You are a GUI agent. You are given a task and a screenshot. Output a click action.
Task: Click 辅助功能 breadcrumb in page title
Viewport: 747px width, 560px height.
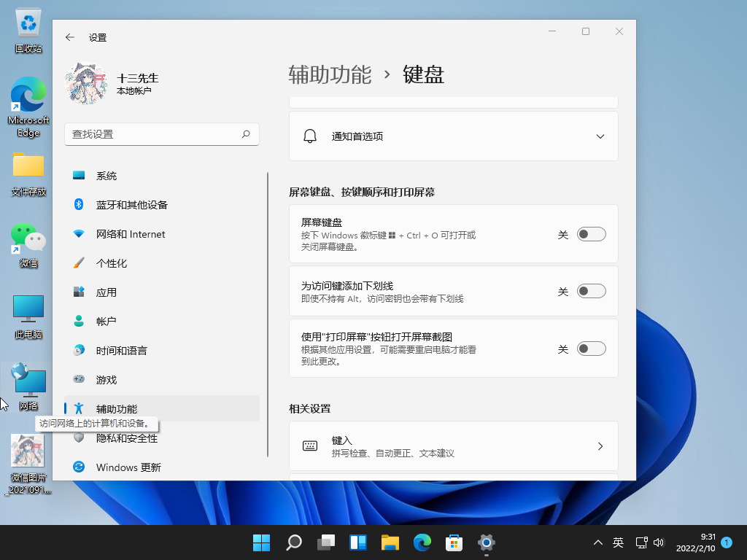coord(331,74)
